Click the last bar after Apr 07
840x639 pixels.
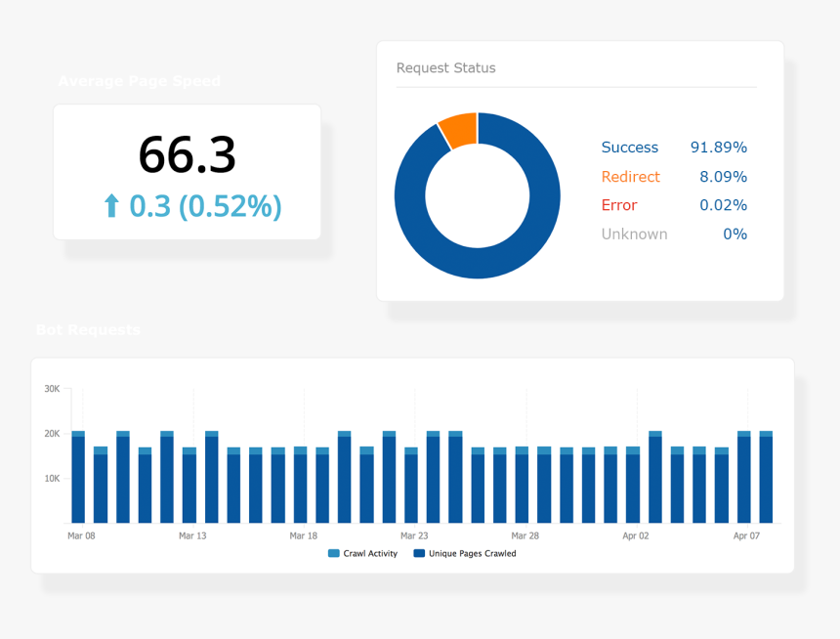(766, 477)
